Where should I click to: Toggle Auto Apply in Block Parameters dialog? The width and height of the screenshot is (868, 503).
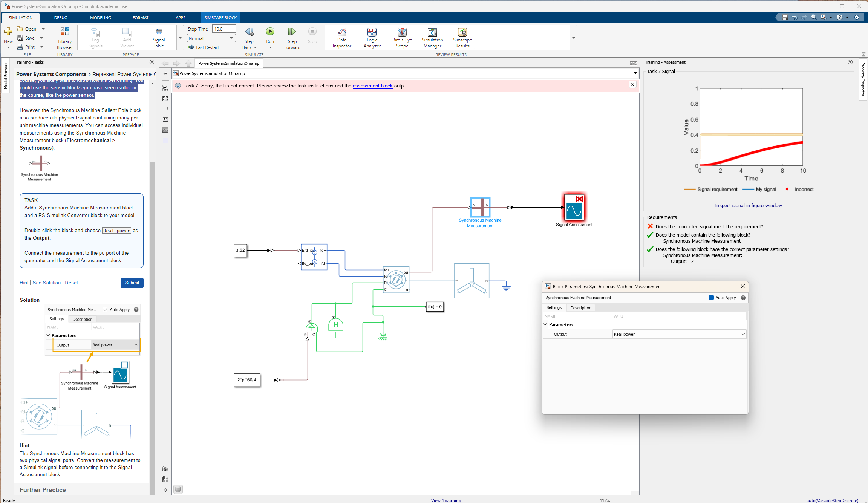711,298
